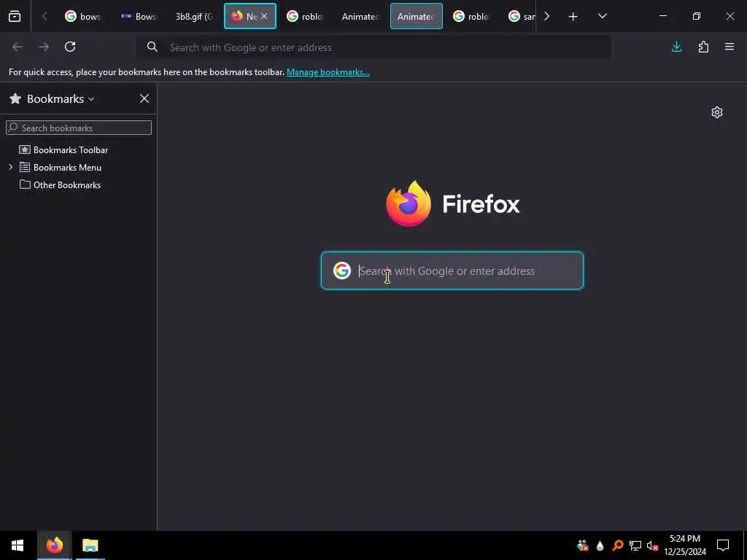Screen dimensions: 747x560
Task: Click the water drop tray icon
Action: 600,545
